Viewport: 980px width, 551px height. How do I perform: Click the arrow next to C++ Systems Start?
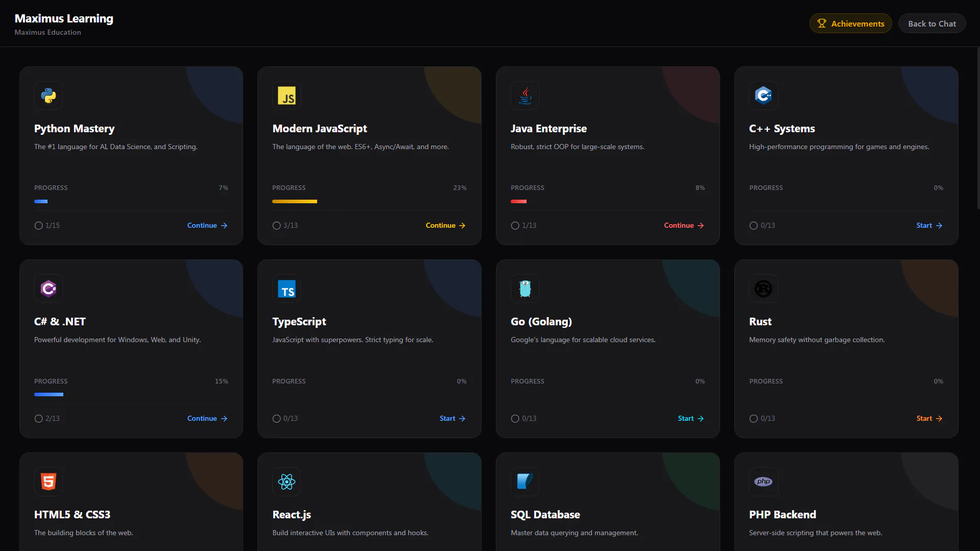tap(939, 225)
